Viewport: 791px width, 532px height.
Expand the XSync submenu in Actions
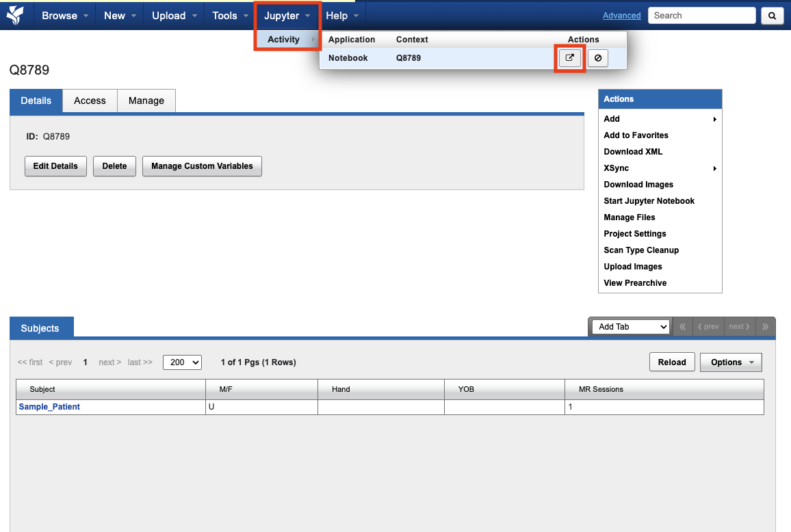tap(660, 168)
